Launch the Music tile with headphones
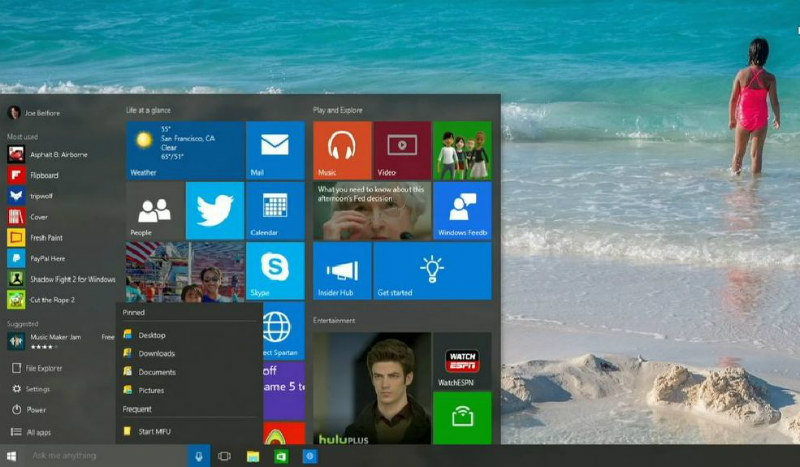The image size is (800, 467). 342,150
